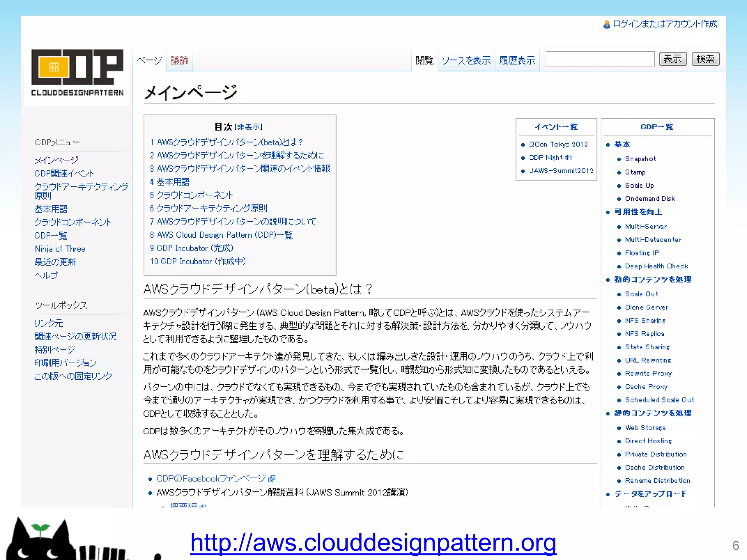
Task: Jump to contents item 10 CDP Incubator (作成中)
Action: (198, 261)
